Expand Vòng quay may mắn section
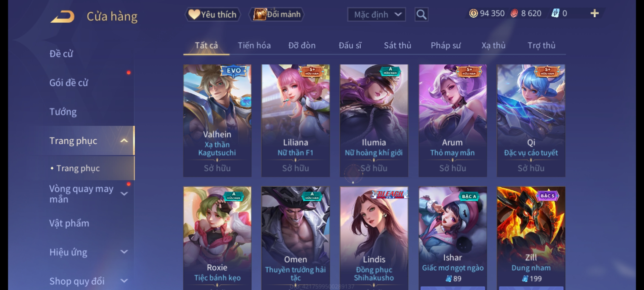Screen dimensions: 644x290 [x=124, y=194]
